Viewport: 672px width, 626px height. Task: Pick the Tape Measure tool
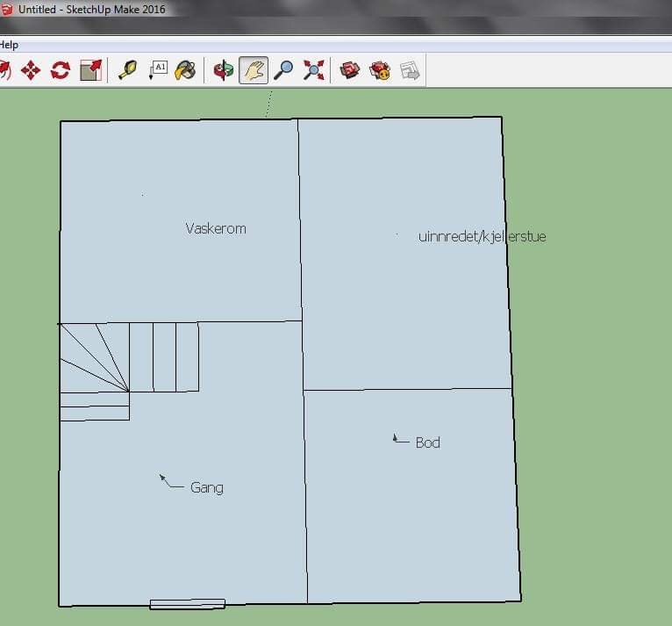coord(128,70)
